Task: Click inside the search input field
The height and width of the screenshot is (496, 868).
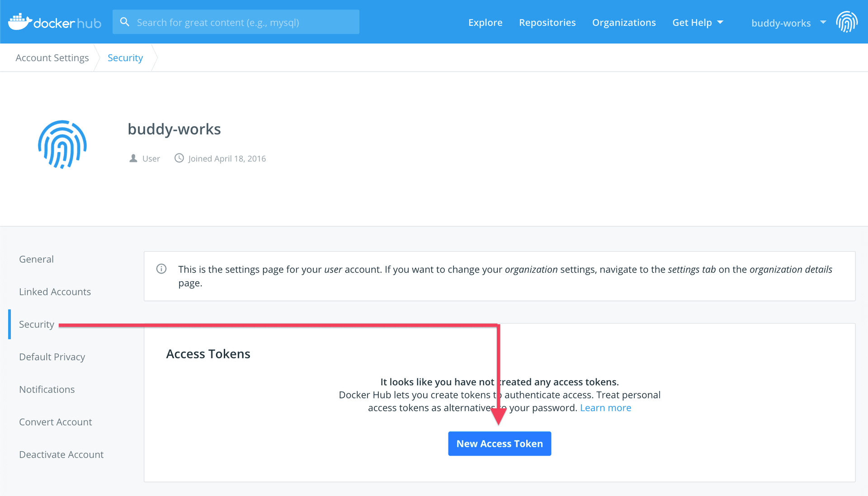Action: [x=235, y=22]
